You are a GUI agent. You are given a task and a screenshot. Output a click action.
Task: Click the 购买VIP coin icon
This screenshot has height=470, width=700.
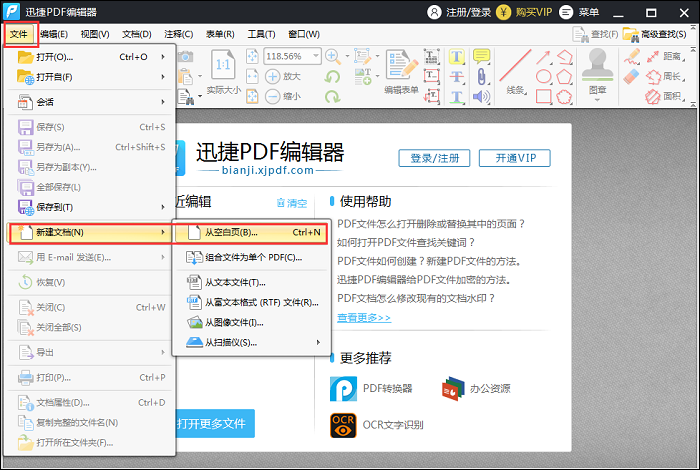503,12
